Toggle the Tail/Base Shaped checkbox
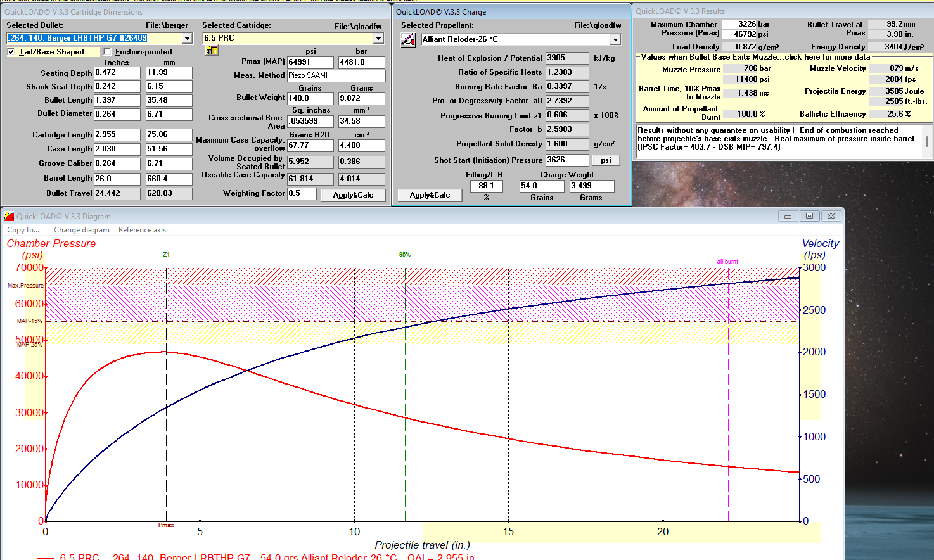The image size is (934, 560). tap(11, 52)
